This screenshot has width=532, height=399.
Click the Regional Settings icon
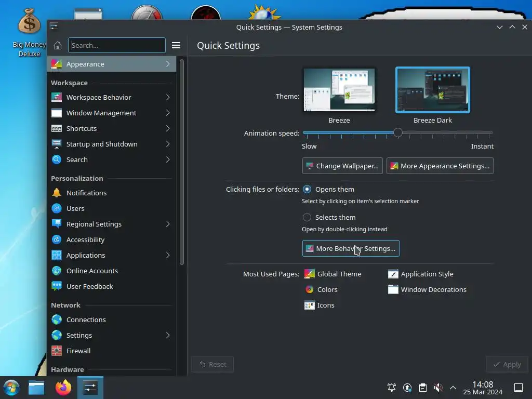(56, 224)
